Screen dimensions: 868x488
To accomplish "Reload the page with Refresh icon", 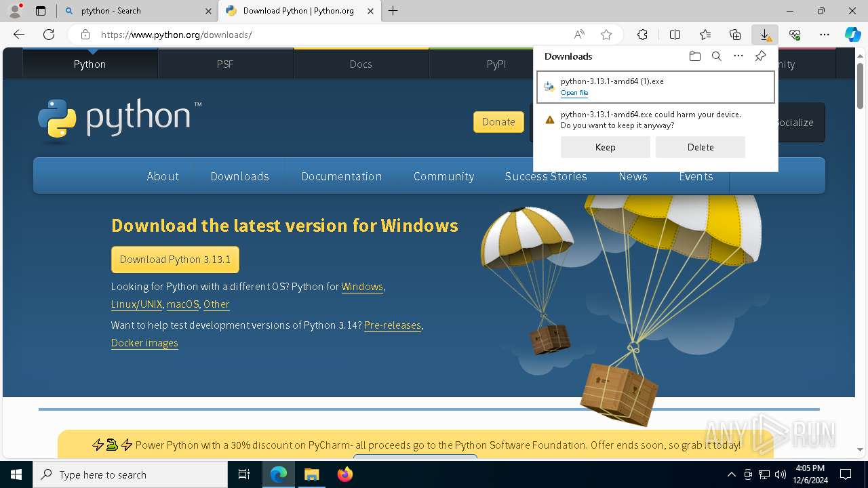I will [x=49, y=35].
